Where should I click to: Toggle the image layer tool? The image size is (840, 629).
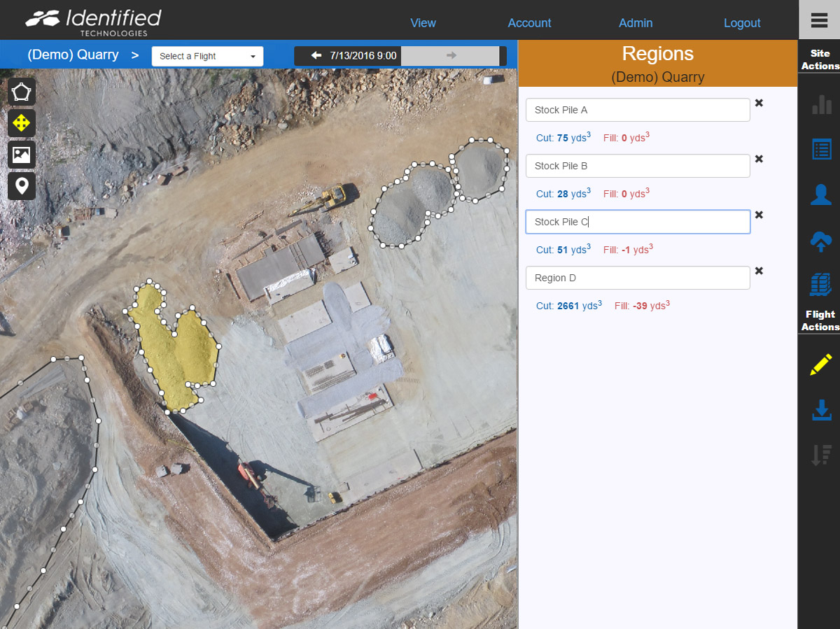[22, 155]
